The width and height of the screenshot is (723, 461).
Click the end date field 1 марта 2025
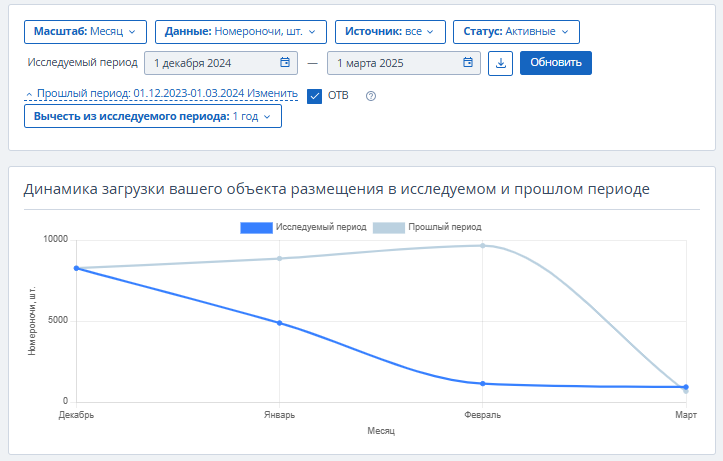pyautogui.click(x=404, y=63)
